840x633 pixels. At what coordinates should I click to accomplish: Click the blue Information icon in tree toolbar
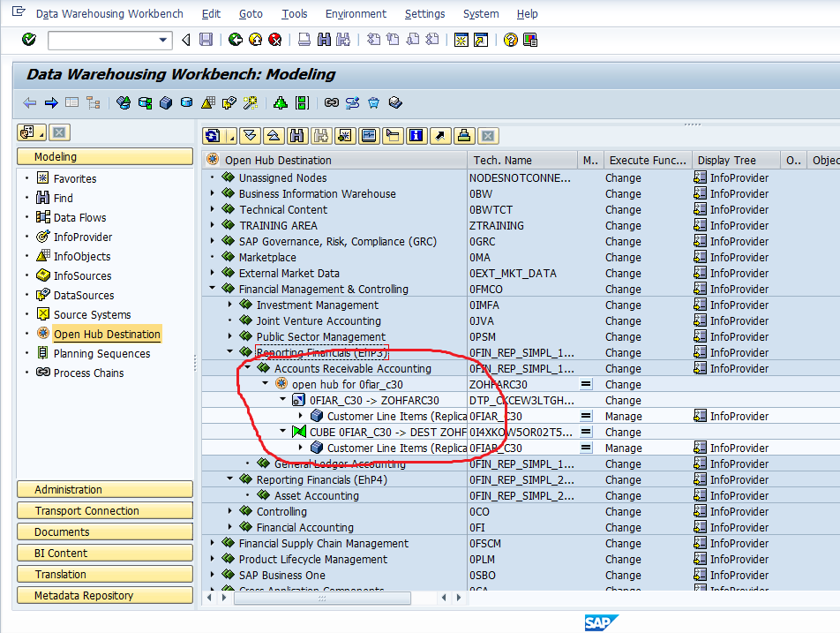(x=416, y=136)
